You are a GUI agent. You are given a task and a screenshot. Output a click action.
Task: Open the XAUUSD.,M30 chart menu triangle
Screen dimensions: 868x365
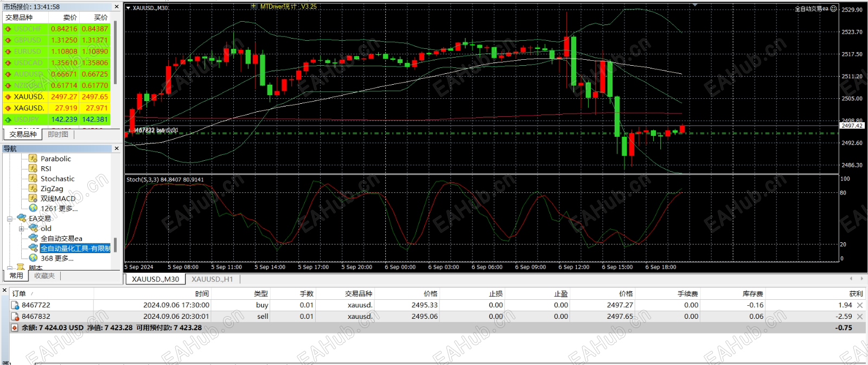pyautogui.click(x=129, y=8)
